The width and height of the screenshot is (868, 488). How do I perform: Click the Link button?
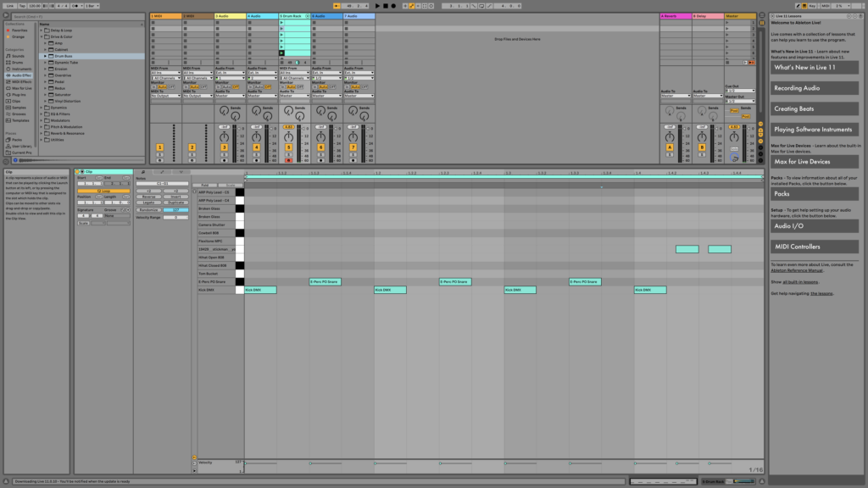(10, 6)
